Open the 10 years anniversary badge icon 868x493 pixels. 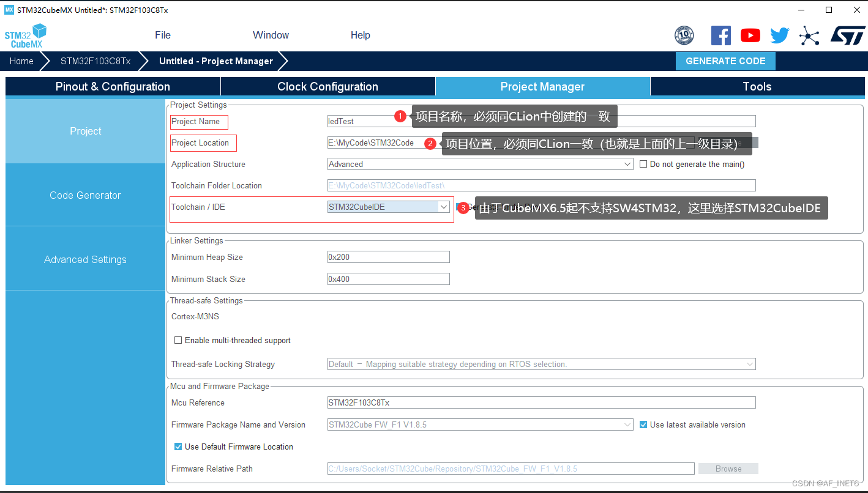point(684,35)
